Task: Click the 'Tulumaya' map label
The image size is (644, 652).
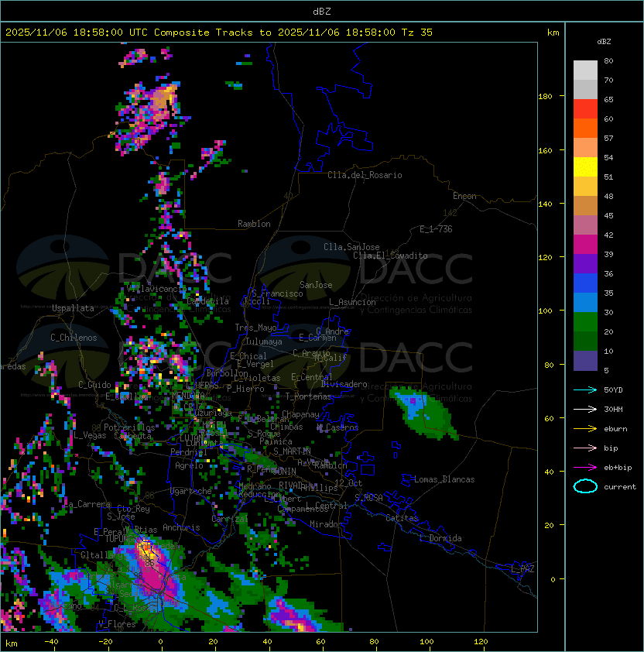Action: pyautogui.click(x=264, y=341)
